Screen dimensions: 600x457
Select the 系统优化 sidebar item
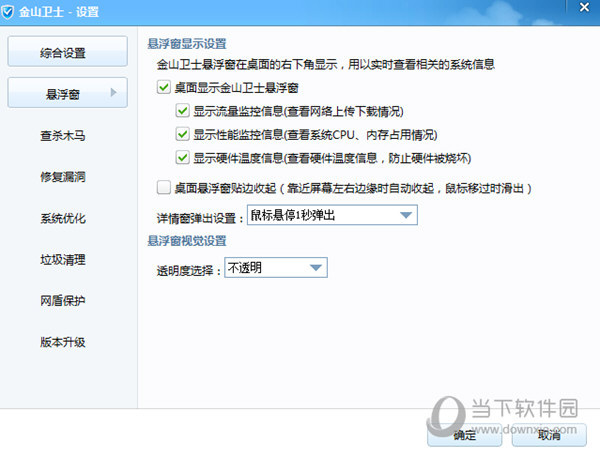point(62,218)
